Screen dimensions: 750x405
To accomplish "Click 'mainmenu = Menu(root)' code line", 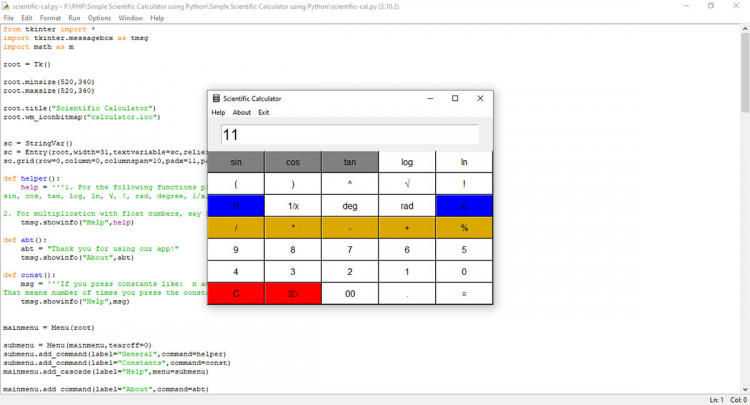I will tap(49, 328).
